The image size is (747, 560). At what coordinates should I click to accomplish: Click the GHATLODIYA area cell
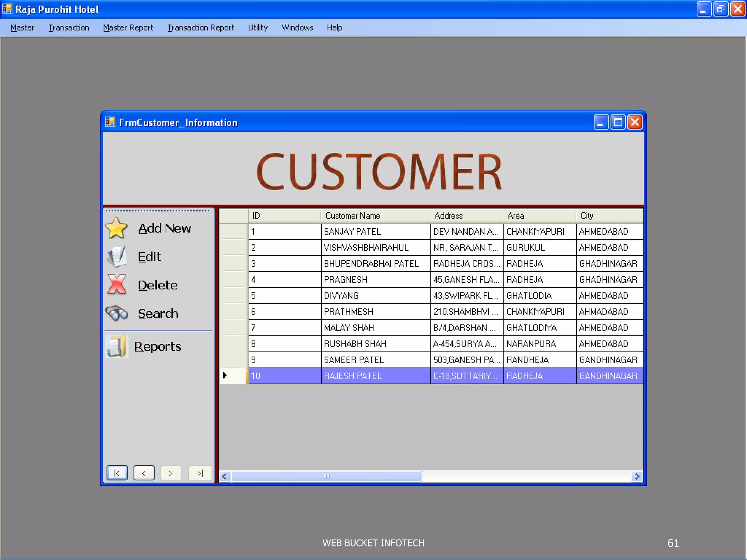pos(540,328)
